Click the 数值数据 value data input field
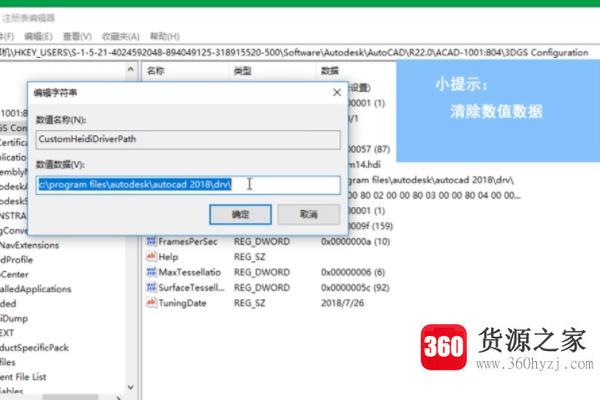Viewport: 600px width, 400px height. point(188,185)
